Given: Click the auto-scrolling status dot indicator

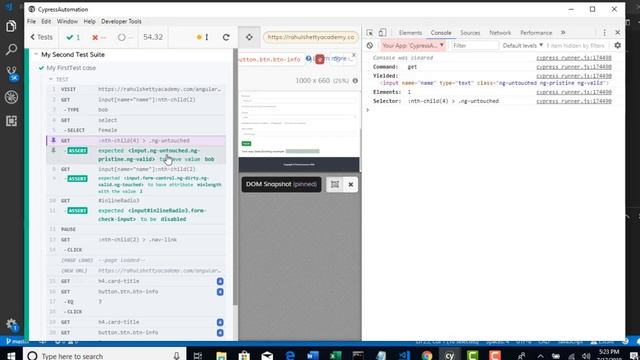Looking at the screenshot, I should (199, 37).
